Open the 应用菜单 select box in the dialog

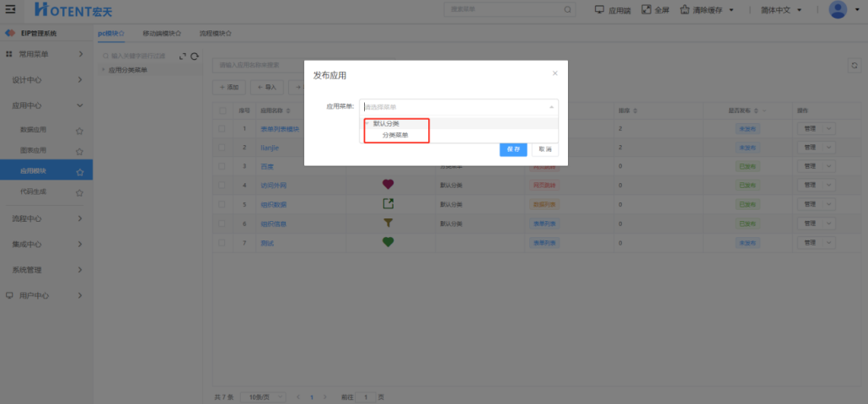(x=459, y=107)
